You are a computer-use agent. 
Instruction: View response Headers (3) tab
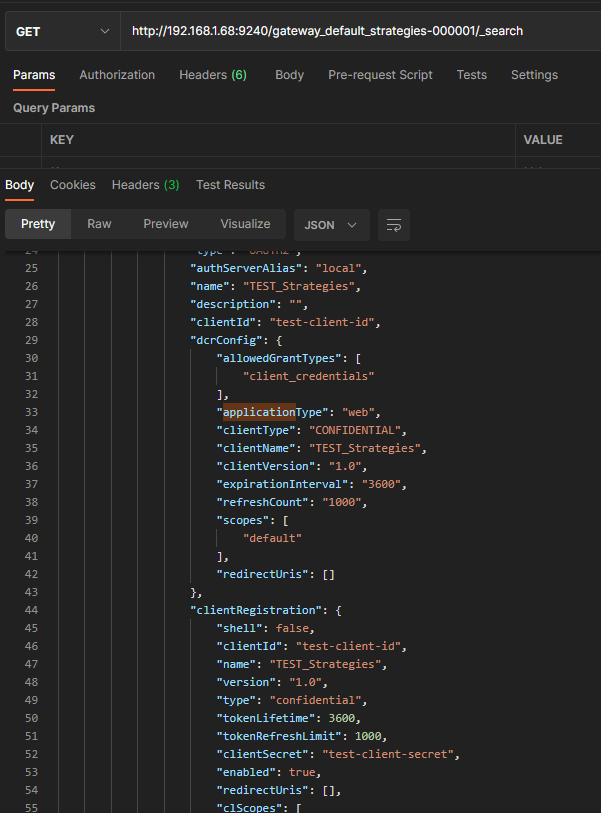pyautogui.click(x=145, y=185)
